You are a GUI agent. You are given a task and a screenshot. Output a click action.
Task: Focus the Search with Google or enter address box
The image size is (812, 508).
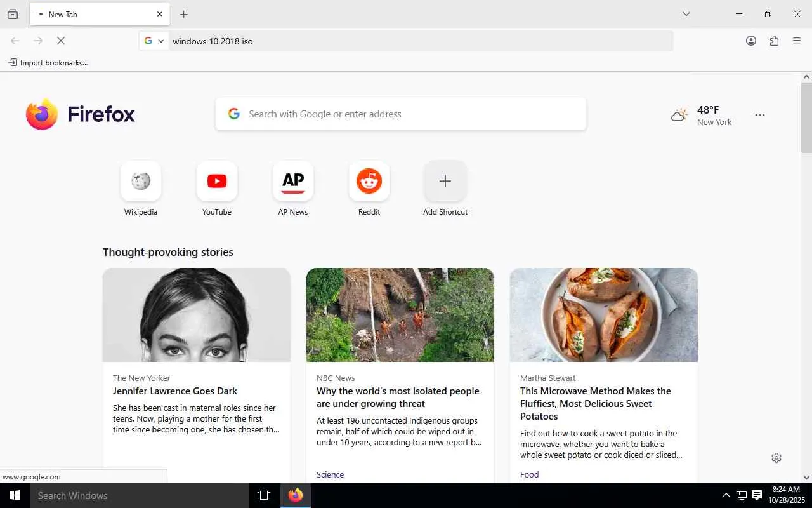pos(401,114)
